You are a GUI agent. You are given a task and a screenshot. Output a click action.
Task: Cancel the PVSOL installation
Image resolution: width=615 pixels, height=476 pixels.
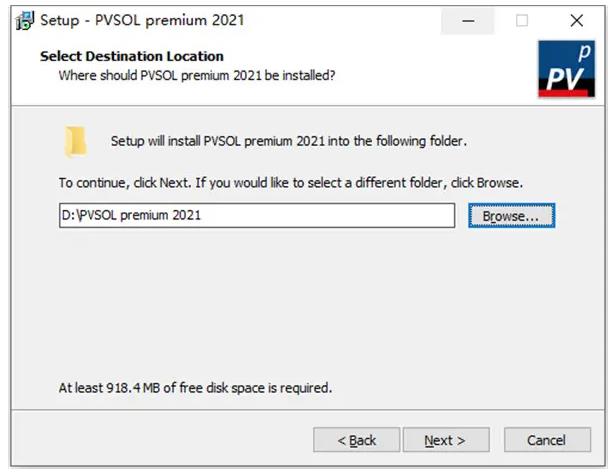coord(547,440)
